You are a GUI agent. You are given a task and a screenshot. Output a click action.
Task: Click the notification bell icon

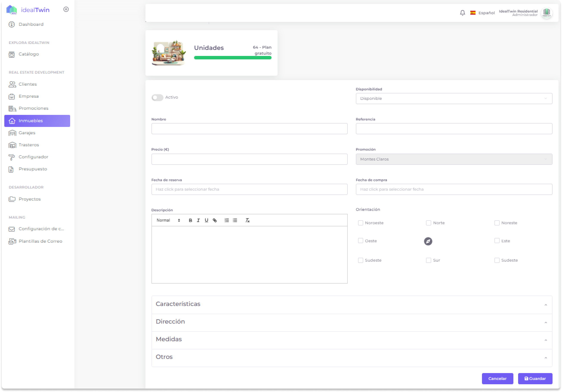tap(462, 13)
